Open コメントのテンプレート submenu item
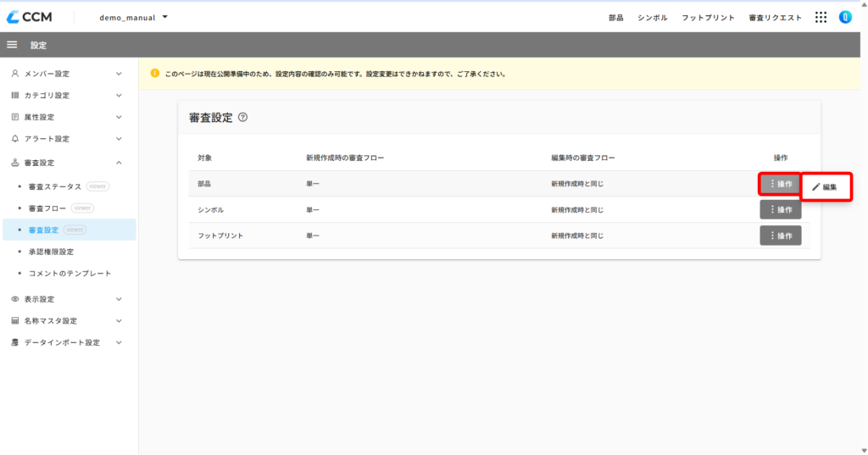This screenshot has width=868, height=455. click(x=70, y=273)
